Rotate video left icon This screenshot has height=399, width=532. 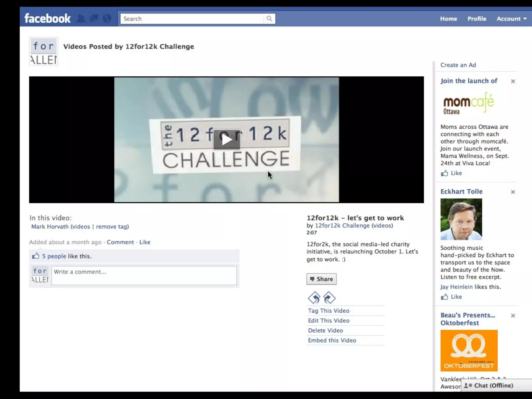click(x=314, y=298)
